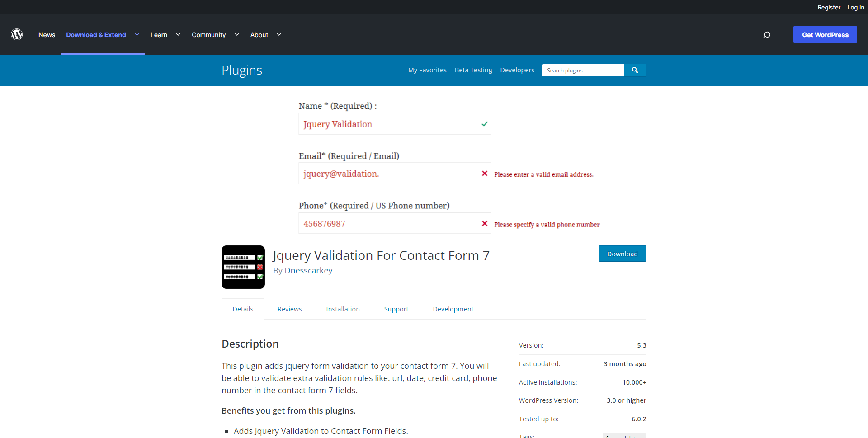Click the Log In link
This screenshot has width=868, height=438.
(855, 7)
